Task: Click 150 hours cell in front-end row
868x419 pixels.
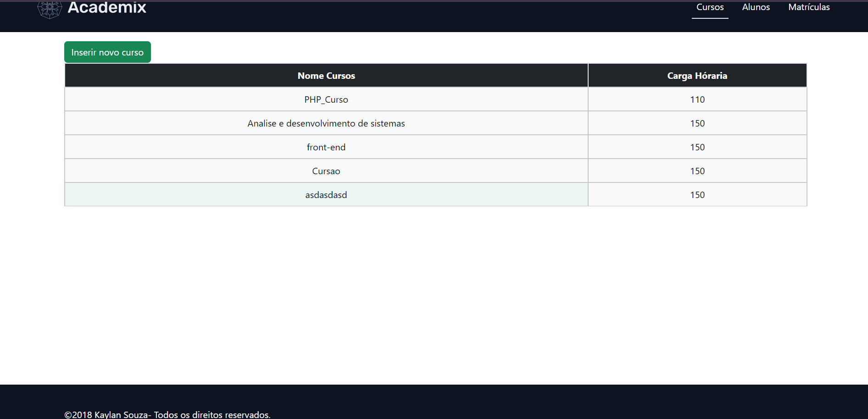Action: pyautogui.click(x=697, y=147)
